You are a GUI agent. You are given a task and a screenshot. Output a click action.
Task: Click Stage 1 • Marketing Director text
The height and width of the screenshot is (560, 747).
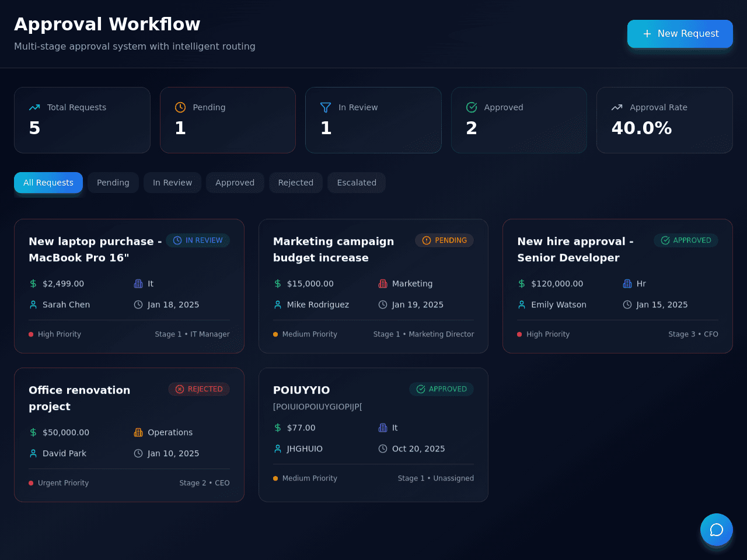coord(424,334)
